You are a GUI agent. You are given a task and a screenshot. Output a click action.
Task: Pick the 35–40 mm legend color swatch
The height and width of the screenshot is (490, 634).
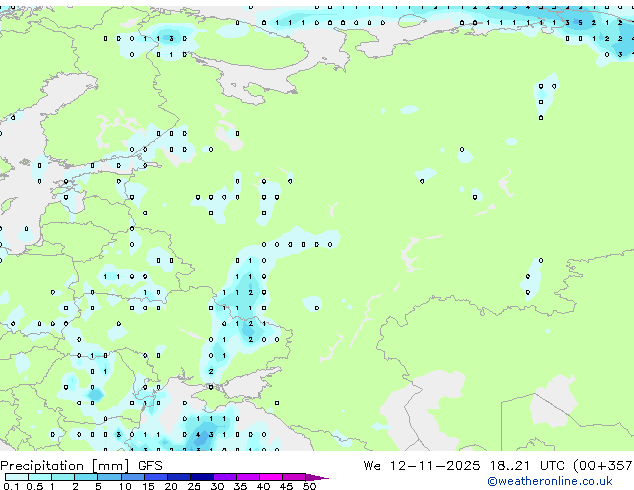[x=248, y=477]
